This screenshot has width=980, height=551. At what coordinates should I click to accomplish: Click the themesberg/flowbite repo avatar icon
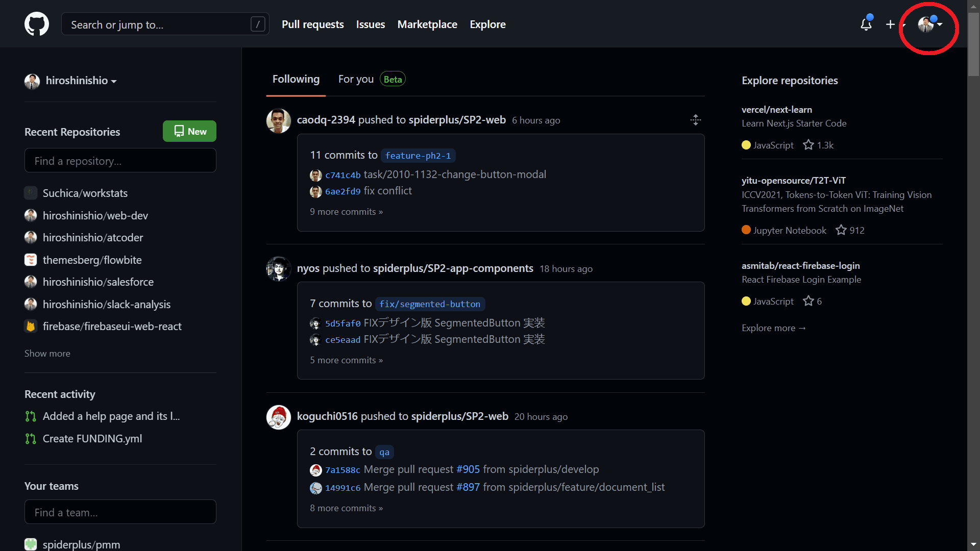pyautogui.click(x=31, y=260)
